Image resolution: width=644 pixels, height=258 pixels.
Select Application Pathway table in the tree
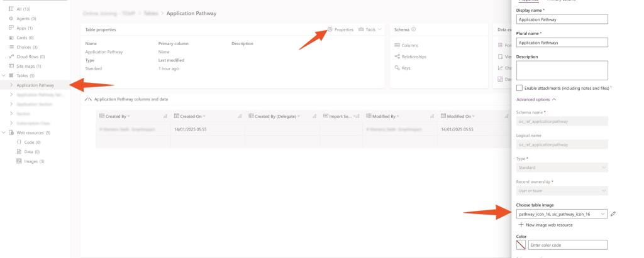[35, 85]
